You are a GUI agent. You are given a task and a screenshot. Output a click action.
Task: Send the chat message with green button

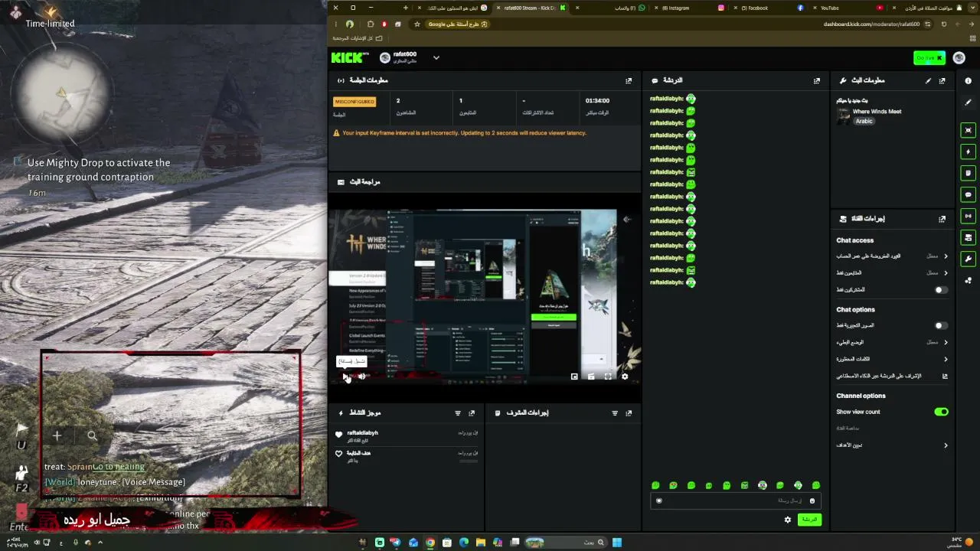tap(809, 520)
